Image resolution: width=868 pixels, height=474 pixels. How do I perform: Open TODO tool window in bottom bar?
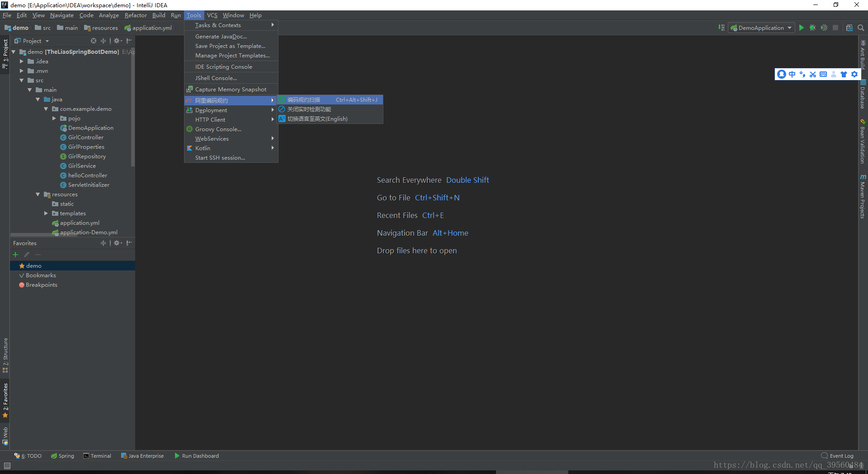tap(28, 456)
